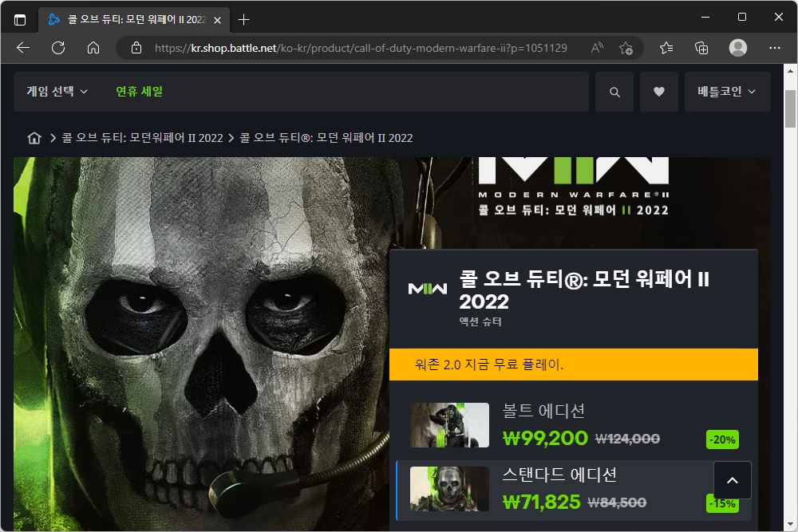Select the 볼트 에디션 option
Screen dimensions: 798x532
[574, 425]
